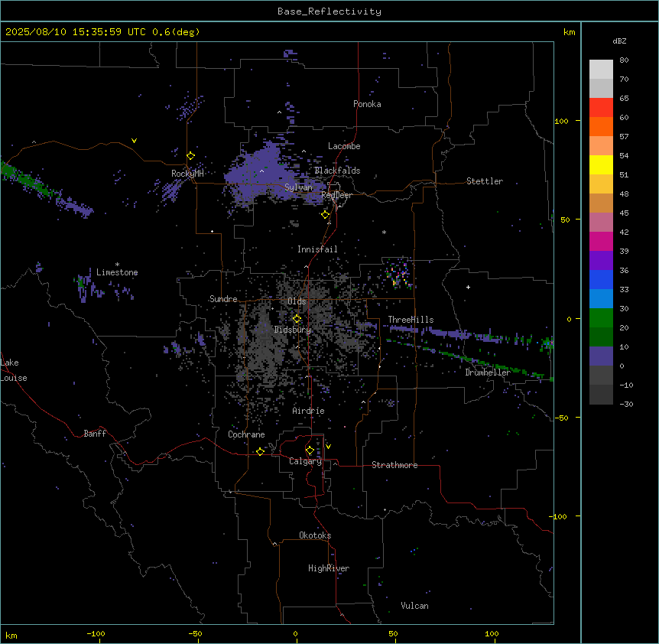Screen dimensions: 659x644
Task: Click the Cochrane town label
Action: coord(246,434)
